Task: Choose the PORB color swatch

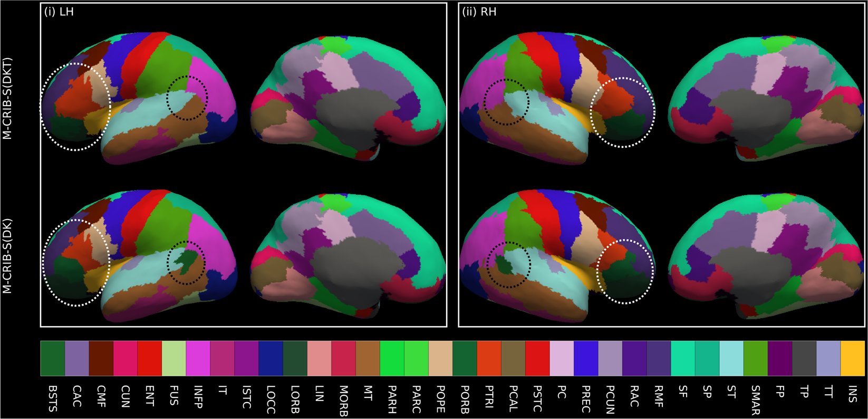Action: (465, 358)
